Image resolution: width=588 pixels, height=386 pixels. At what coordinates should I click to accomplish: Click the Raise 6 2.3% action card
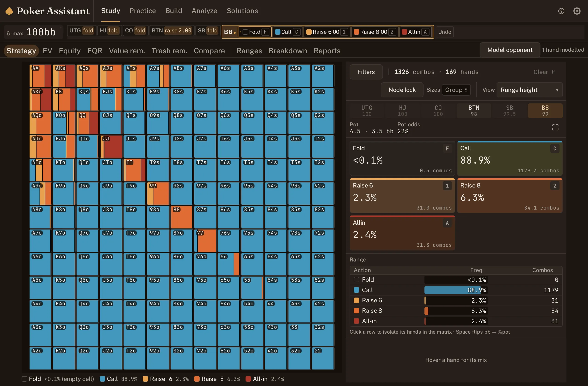pos(402,196)
